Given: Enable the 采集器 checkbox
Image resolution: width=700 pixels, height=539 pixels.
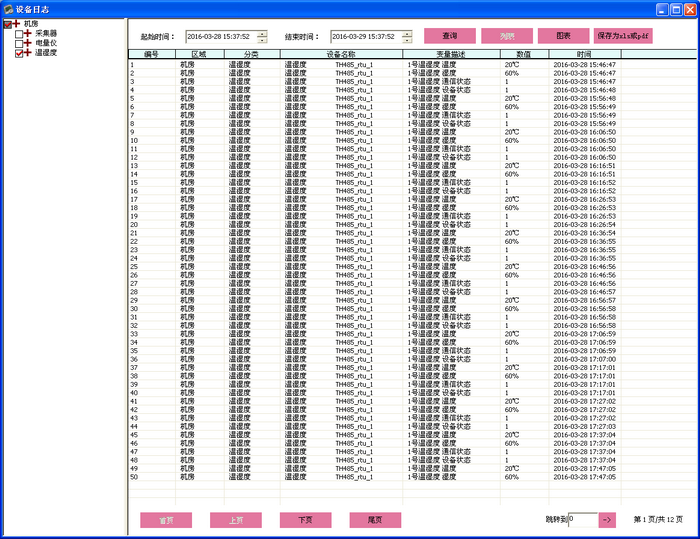Looking at the screenshot, I should [18, 34].
